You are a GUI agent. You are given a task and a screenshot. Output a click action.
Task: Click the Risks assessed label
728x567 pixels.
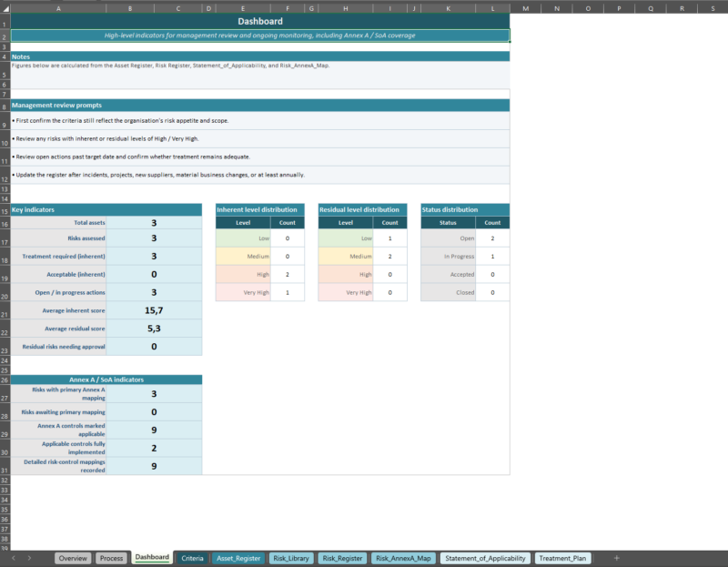tap(58, 238)
